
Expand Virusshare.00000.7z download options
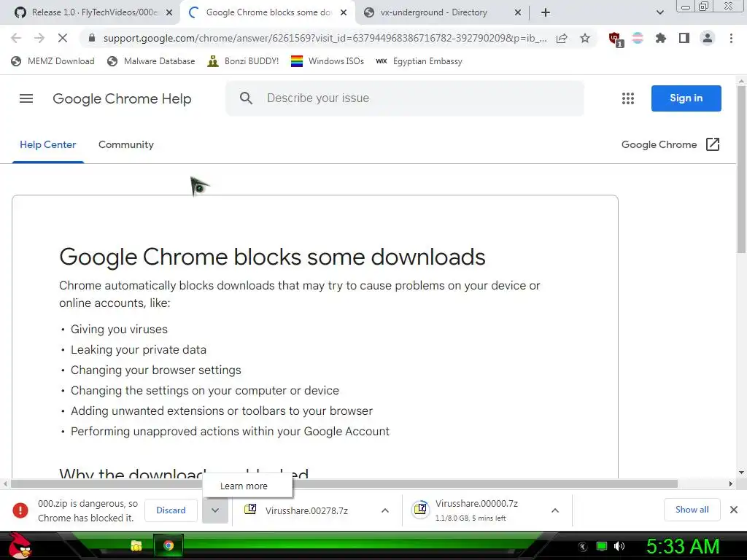click(555, 510)
